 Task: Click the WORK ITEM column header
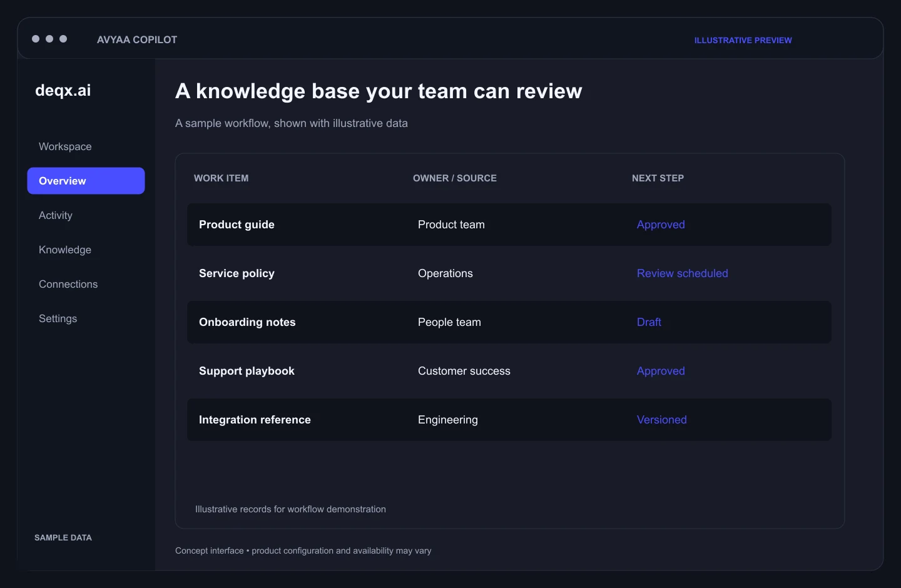[221, 178]
